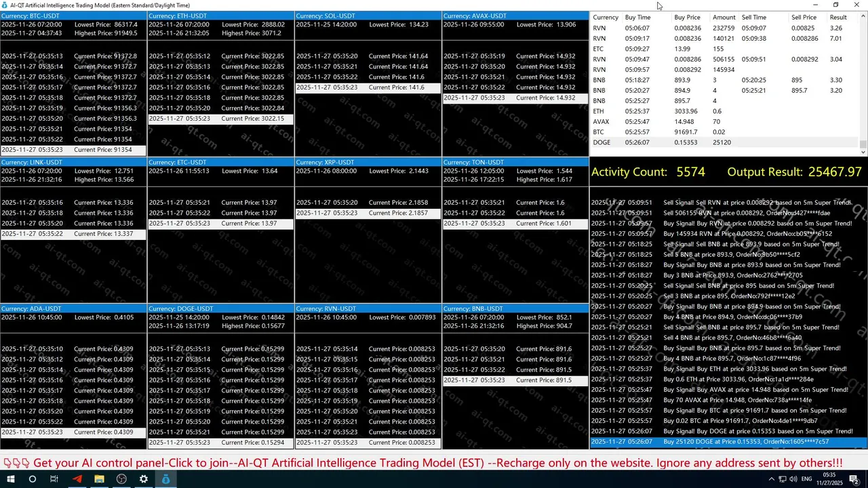The height and width of the screenshot is (488, 868).
Task: Open the notification center icon
Action: tap(854, 479)
